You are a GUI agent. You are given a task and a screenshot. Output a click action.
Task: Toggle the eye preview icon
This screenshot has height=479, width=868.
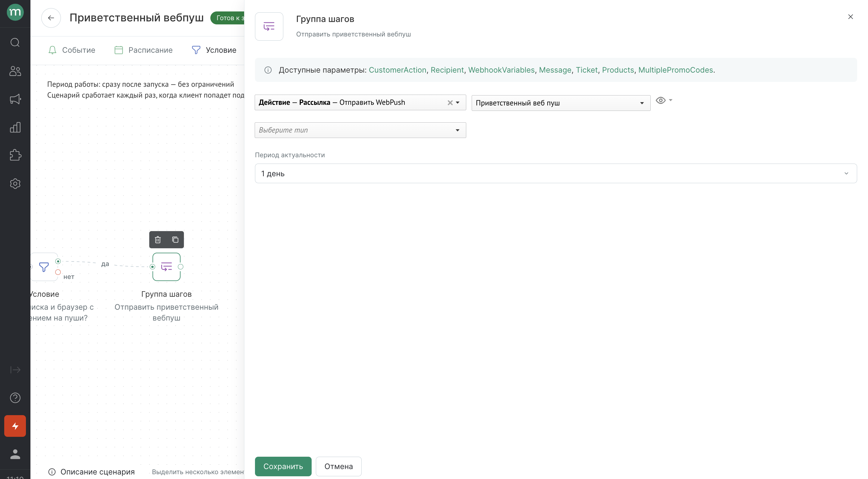(660, 100)
